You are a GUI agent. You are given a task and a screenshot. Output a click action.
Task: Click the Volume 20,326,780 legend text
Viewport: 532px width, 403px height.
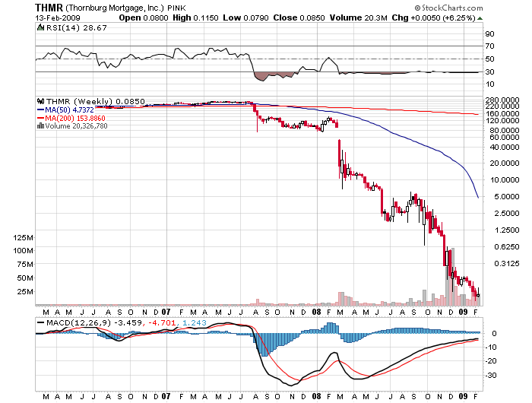pos(76,126)
